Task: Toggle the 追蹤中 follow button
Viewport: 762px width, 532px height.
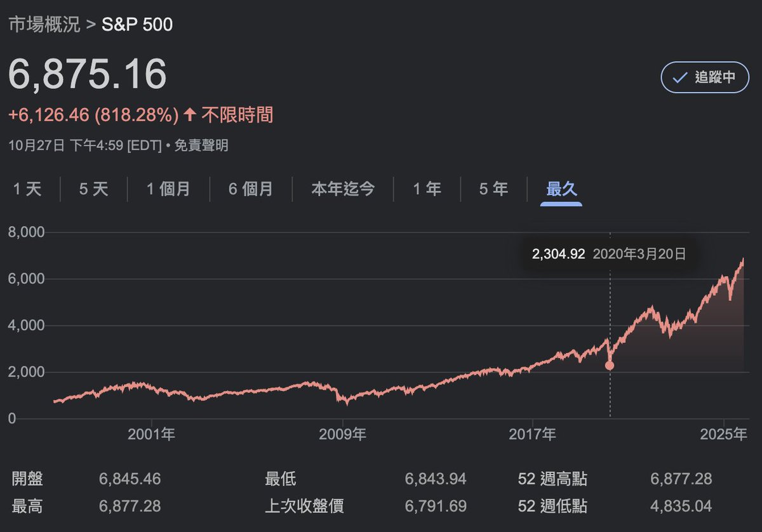Action: click(x=705, y=77)
